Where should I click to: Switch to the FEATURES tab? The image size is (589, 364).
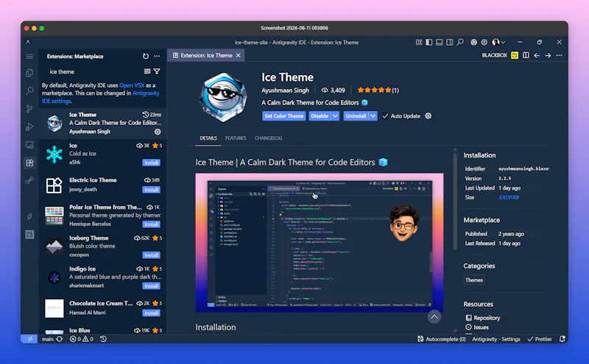pos(236,138)
